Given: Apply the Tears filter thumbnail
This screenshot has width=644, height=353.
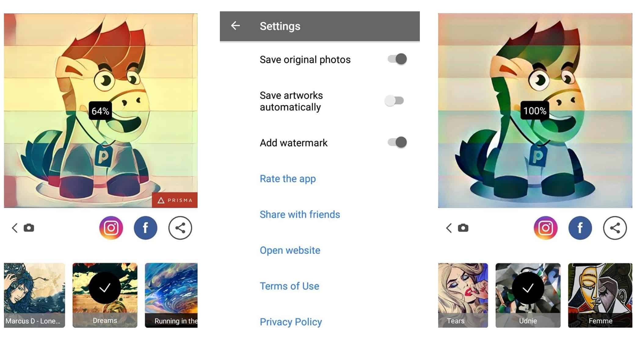Looking at the screenshot, I should [463, 295].
